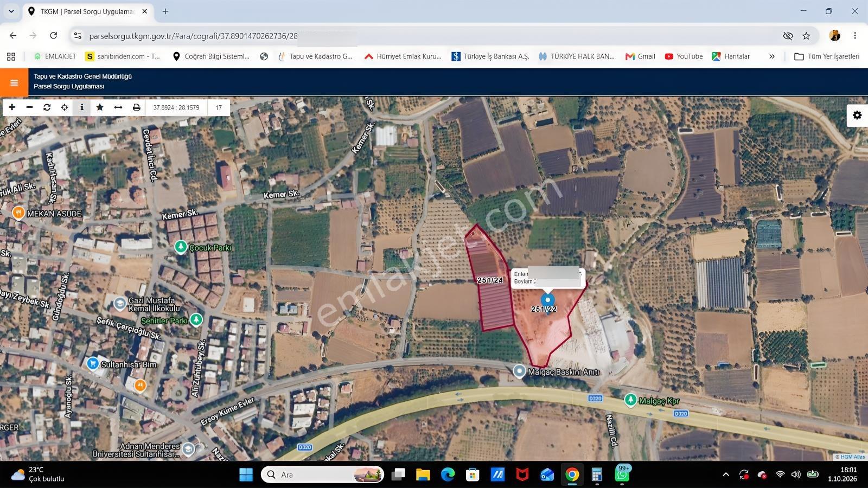868x488 pixels.
Task: Select the distance measure double-arrow tool
Action: pyautogui.click(x=118, y=107)
